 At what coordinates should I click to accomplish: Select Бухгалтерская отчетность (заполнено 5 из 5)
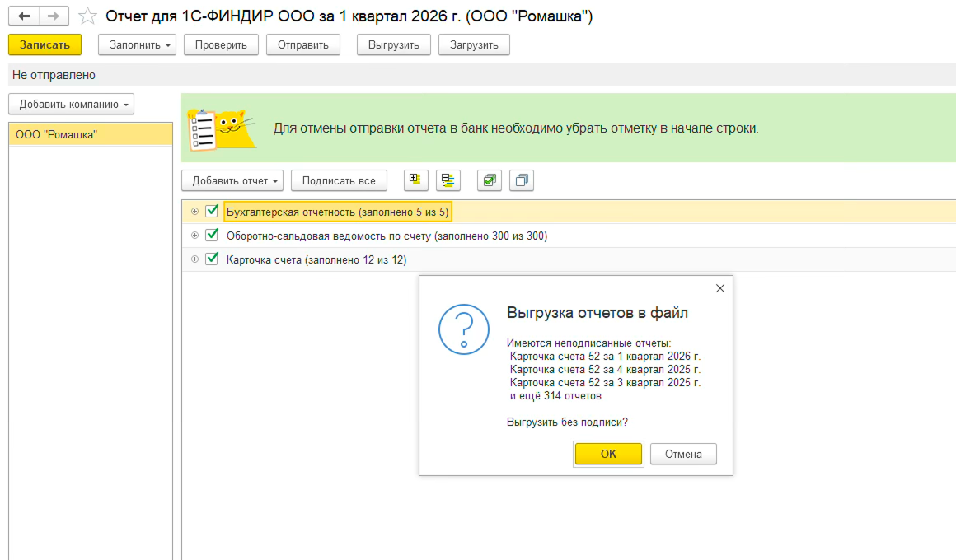pos(337,212)
